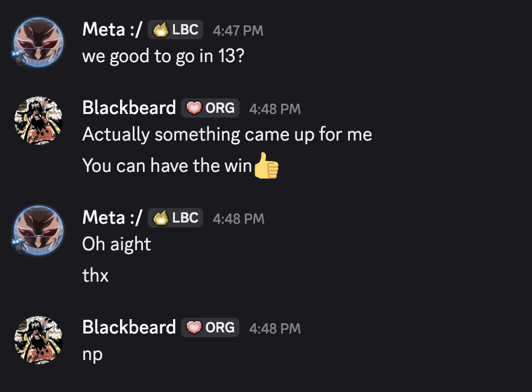
Task: Click the "Meta :/" username at 4:47 PM
Action: click(x=112, y=30)
